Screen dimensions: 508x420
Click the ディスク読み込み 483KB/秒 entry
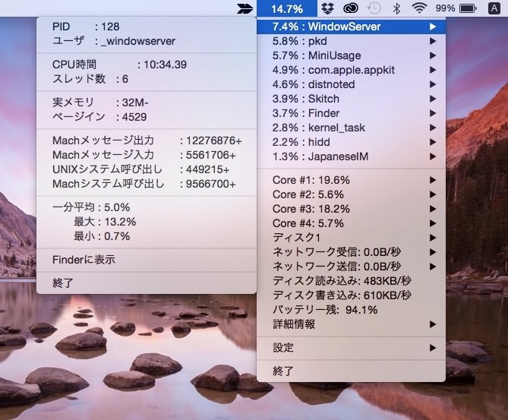pos(351,281)
